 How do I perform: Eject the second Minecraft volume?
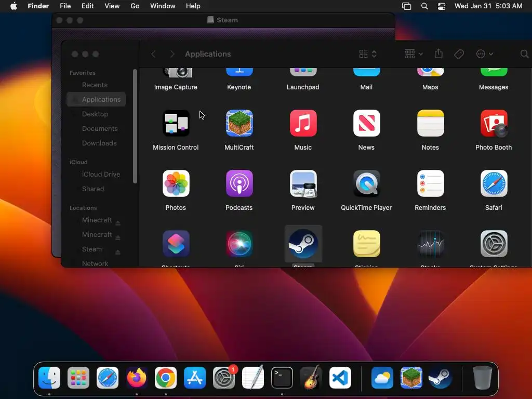pyautogui.click(x=118, y=237)
